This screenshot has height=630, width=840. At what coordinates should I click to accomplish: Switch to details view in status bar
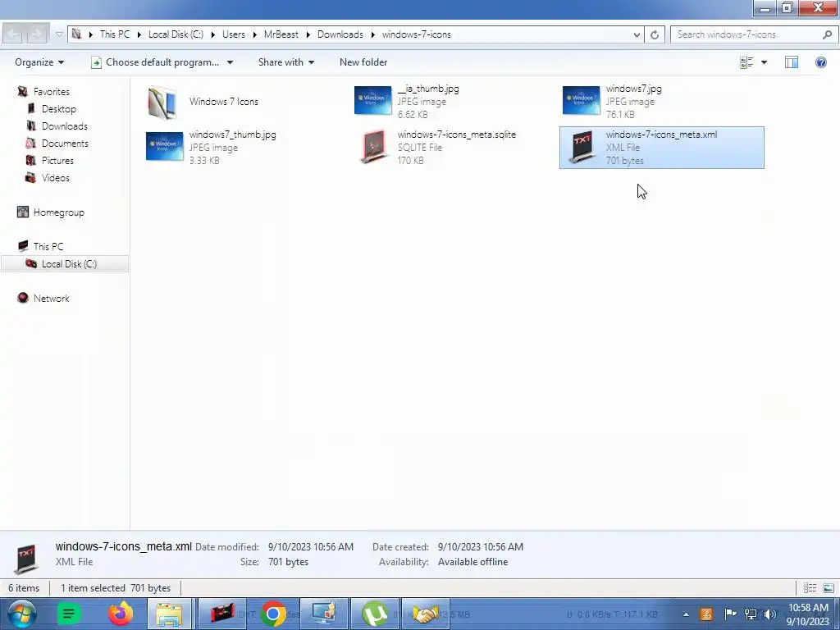810,588
